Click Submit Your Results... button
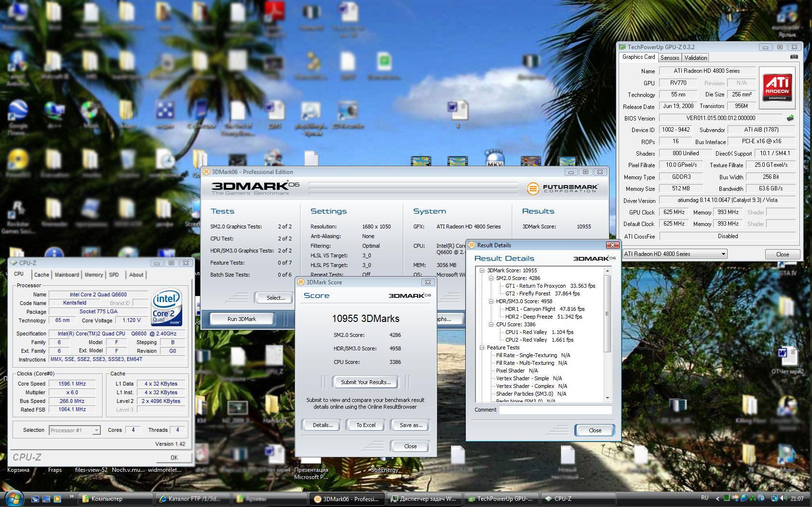Viewport: 812px width, 507px height. tap(365, 382)
